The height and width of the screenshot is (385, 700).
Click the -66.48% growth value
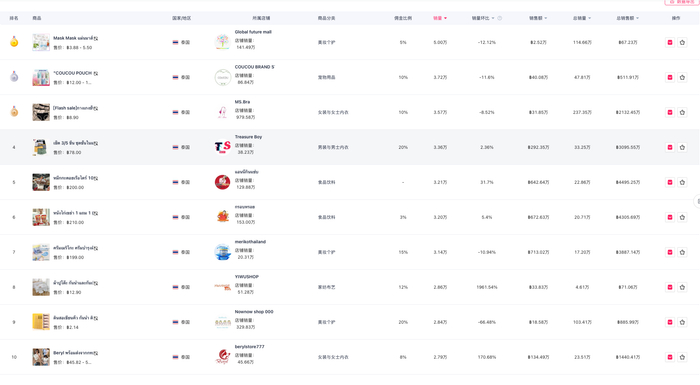(487, 322)
